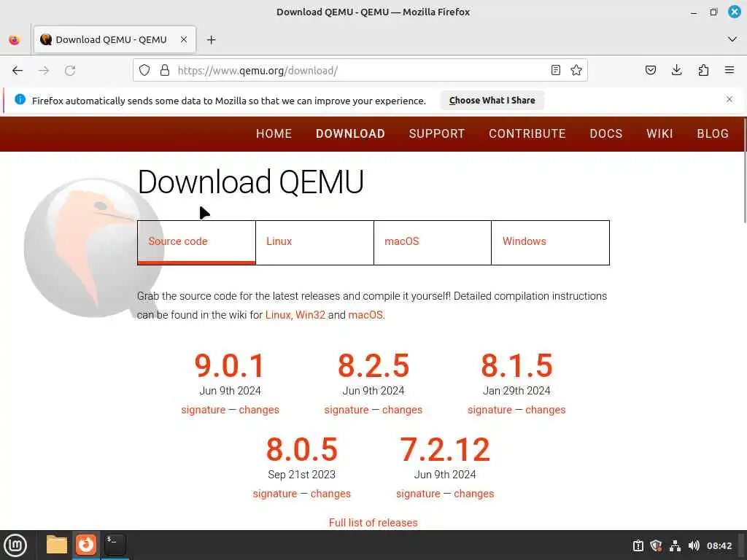The image size is (747, 560).
Task: Open the Save to Pocket icon
Action: point(650,71)
